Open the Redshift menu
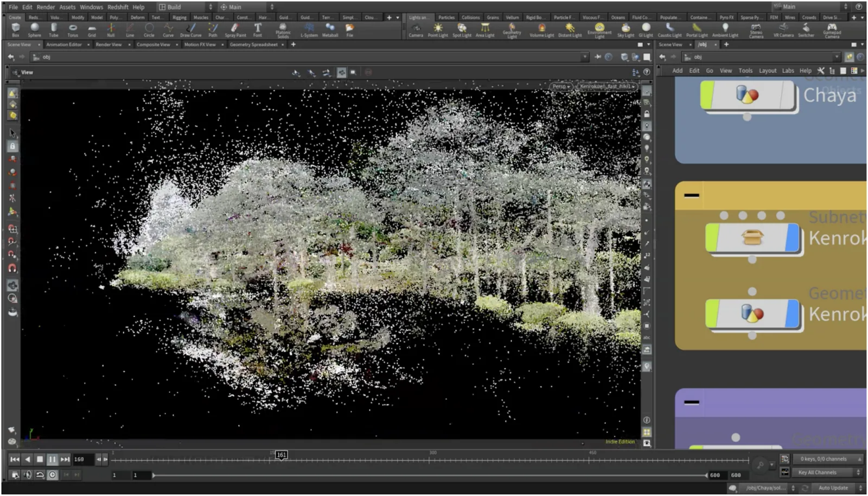Screen dimensions: 868x496 (x=118, y=7)
